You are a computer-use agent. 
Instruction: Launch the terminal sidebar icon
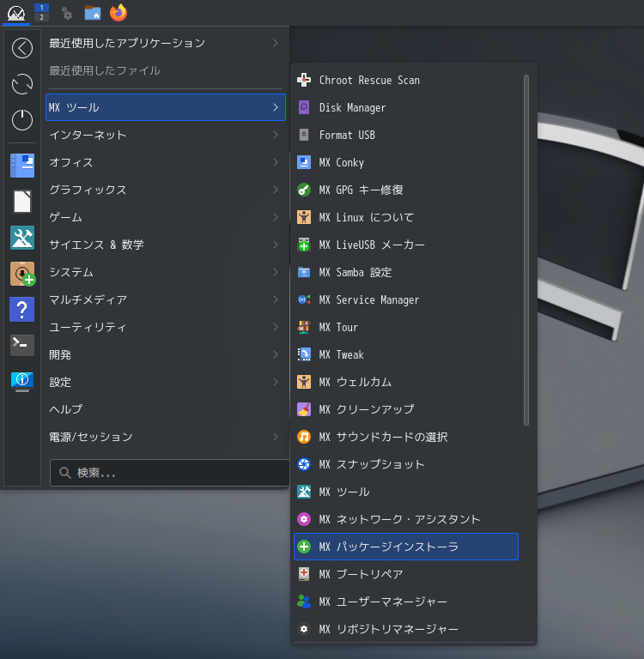coord(22,345)
